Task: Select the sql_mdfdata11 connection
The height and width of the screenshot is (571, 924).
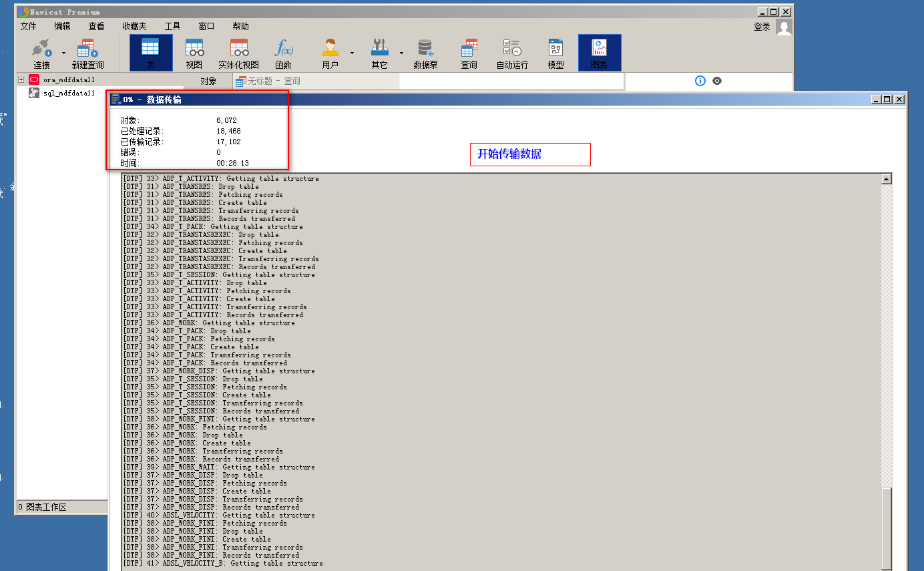Action: pyautogui.click(x=69, y=93)
